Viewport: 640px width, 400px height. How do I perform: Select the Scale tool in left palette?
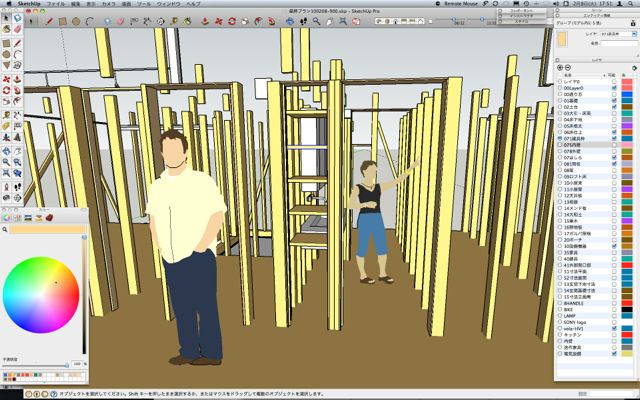click(6, 101)
